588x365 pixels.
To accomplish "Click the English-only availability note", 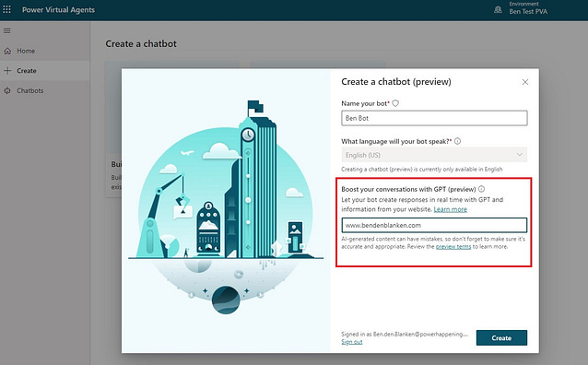I will pyautogui.click(x=422, y=170).
